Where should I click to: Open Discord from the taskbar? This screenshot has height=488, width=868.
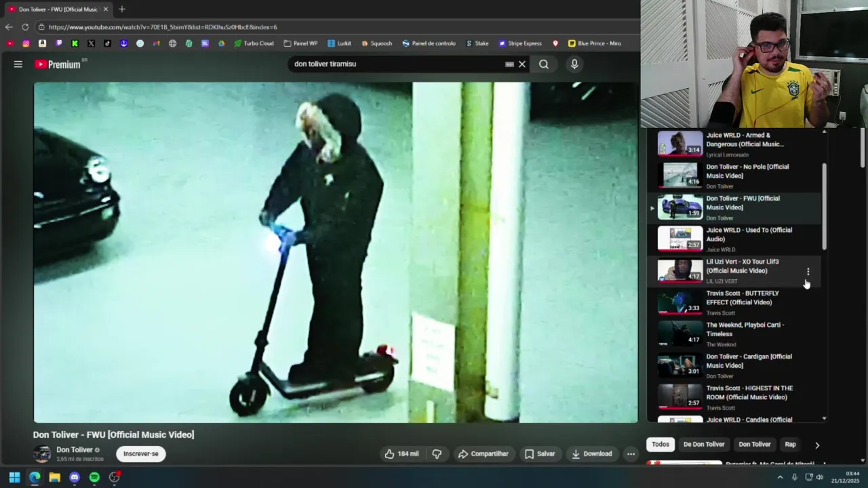click(x=75, y=477)
